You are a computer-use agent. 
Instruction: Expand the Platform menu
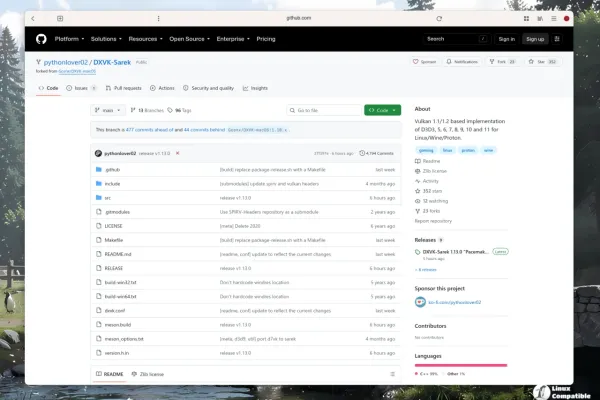(x=69, y=39)
